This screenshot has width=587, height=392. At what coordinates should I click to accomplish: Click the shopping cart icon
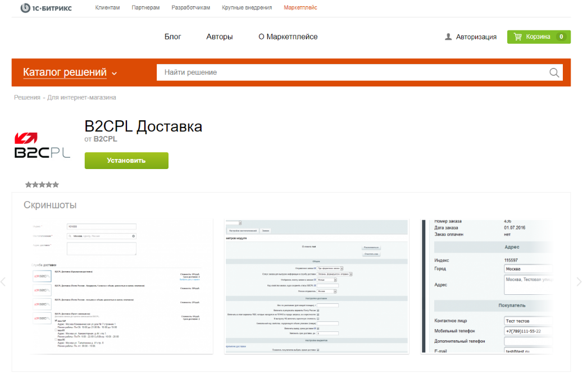[518, 37]
